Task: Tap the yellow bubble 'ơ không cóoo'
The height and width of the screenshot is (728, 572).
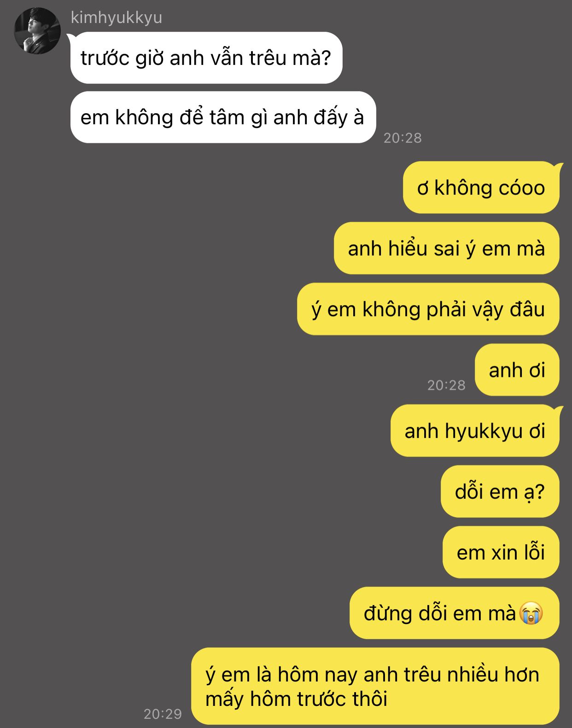Action: pos(481,188)
